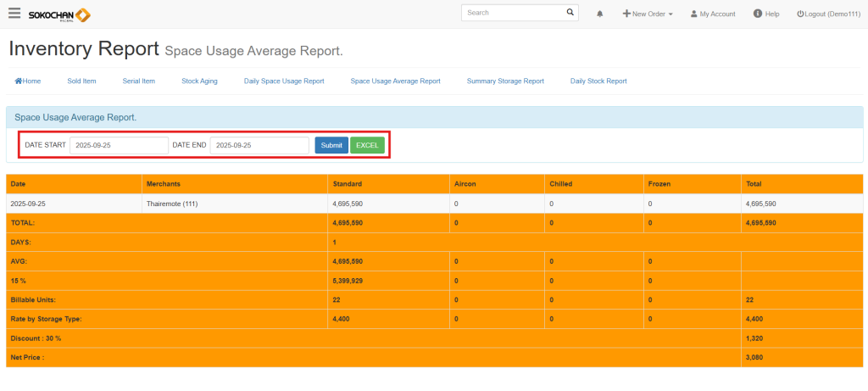Switch to Stock Aging report
Viewport: 868px width, 391px height.
(199, 81)
